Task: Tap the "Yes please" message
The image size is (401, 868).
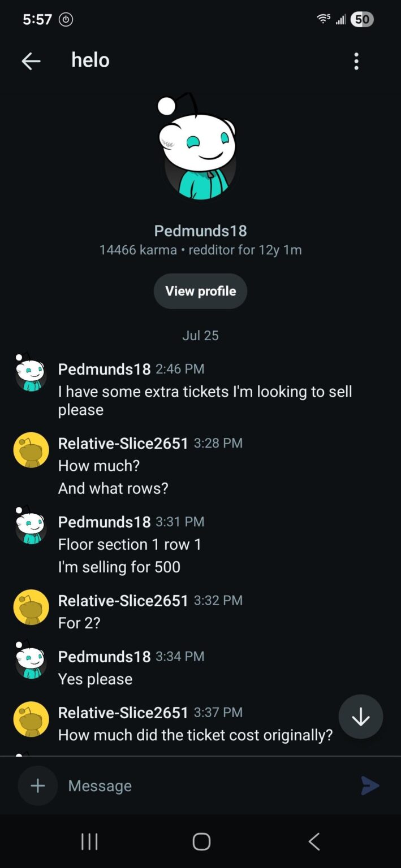Action: coord(95,679)
